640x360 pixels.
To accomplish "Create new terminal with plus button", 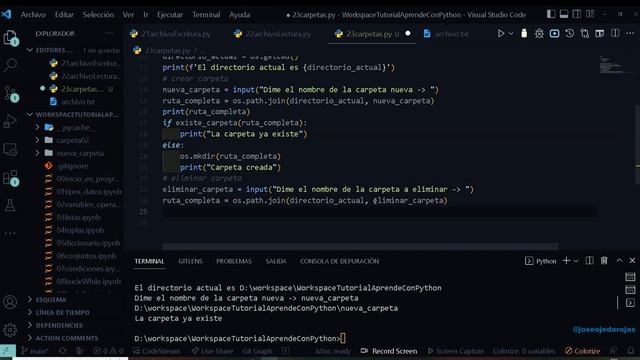I will point(566,260).
